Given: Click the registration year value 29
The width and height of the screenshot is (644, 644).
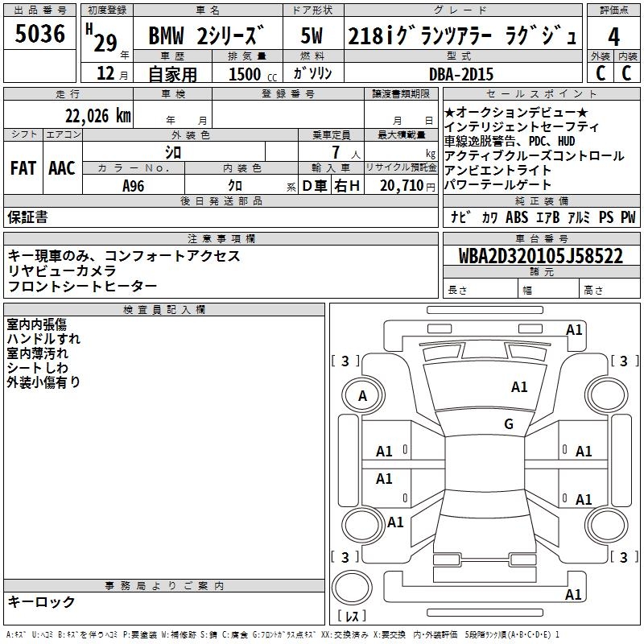Looking at the screenshot, I should pyautogui.click(x=105, y=43).
